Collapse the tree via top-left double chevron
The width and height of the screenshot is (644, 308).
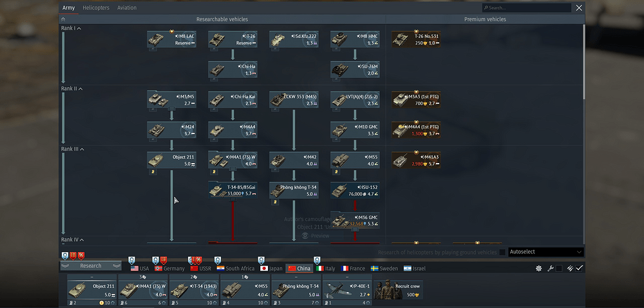[x=63, y=19]
